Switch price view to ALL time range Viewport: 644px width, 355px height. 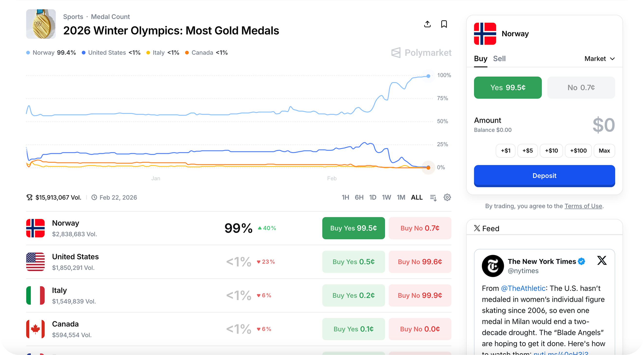click(417, 197)
